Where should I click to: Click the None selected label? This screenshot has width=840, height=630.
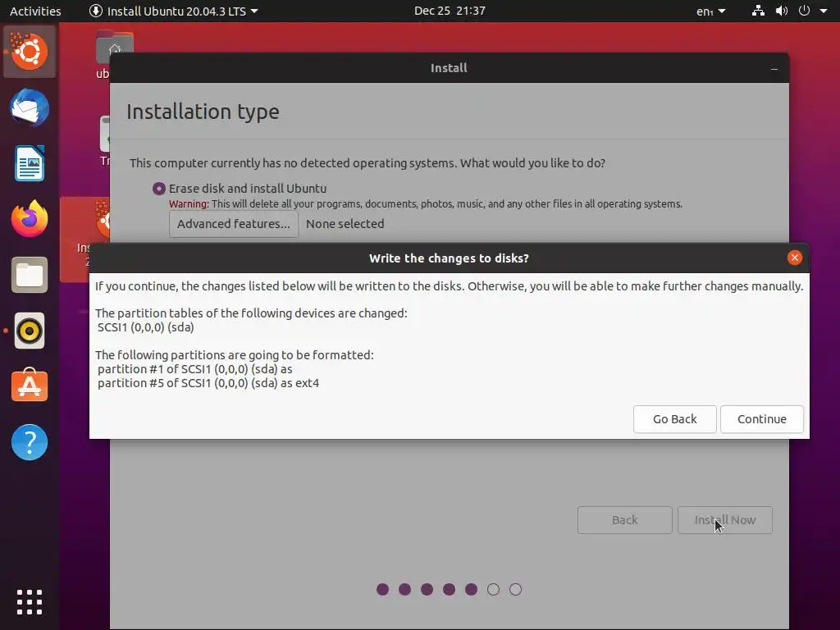tap(345, 224)
